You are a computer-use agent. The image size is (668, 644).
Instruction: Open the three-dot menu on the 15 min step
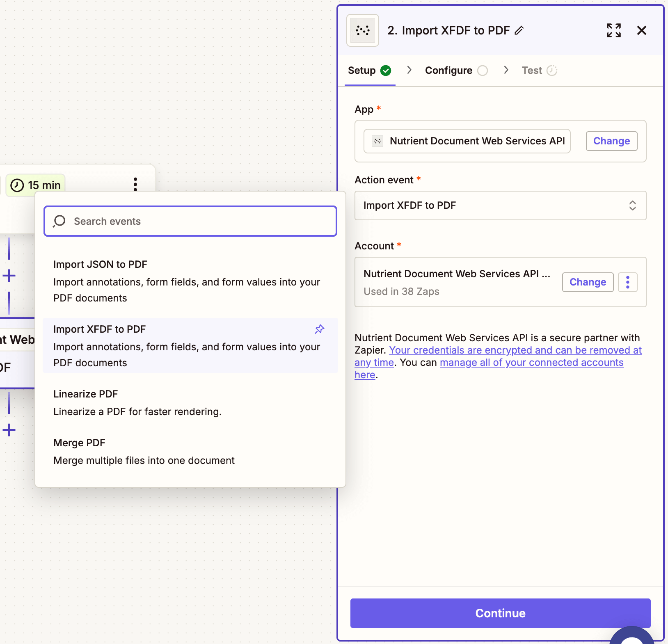coord(135,184)
